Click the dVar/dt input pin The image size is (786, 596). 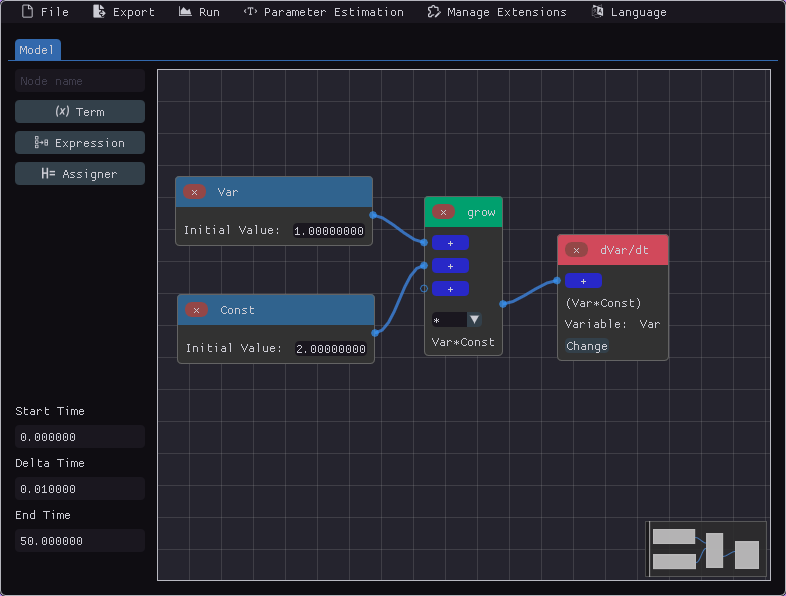[x=557, y=281]
